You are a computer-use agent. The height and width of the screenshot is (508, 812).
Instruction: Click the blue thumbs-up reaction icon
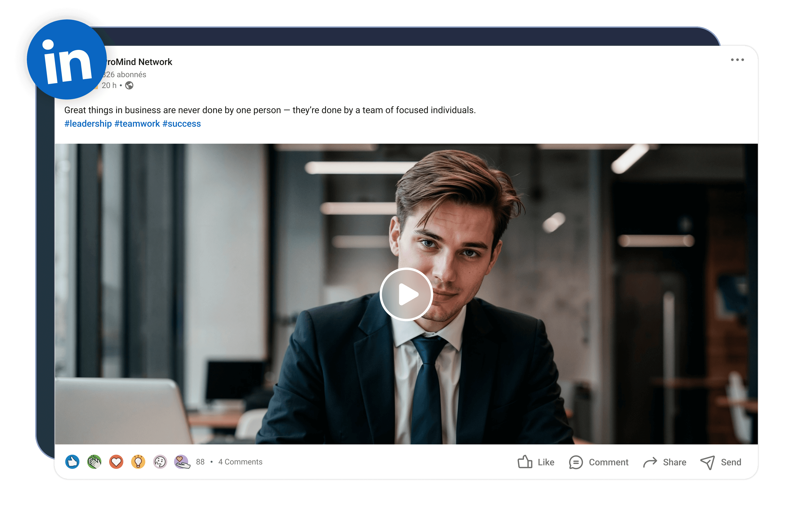point(72,462)
